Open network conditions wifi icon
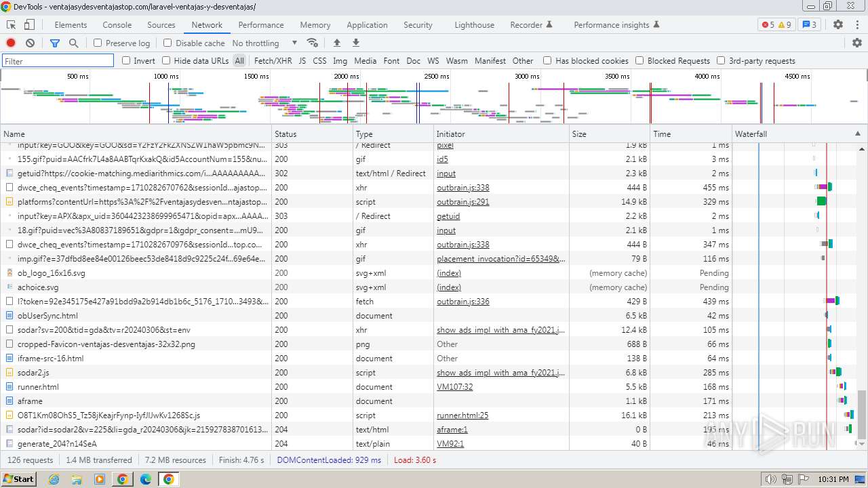 pyautogui.click(x=312, y=43)
